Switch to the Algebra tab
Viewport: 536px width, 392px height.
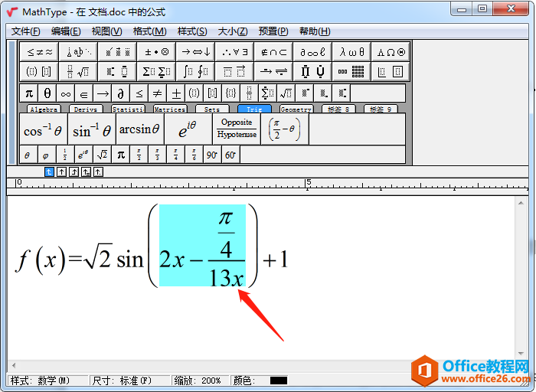44,109
